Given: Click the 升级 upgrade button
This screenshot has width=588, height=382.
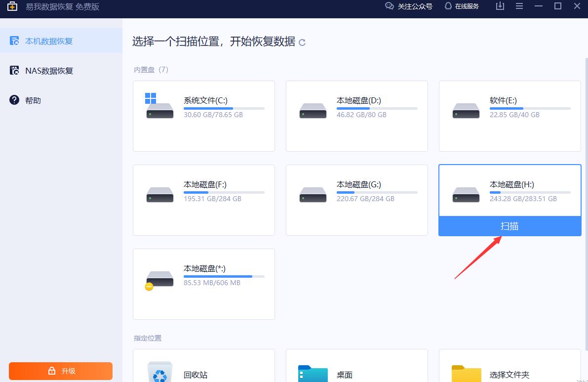Looking at the screenshot, I should [x=61, y=371].
